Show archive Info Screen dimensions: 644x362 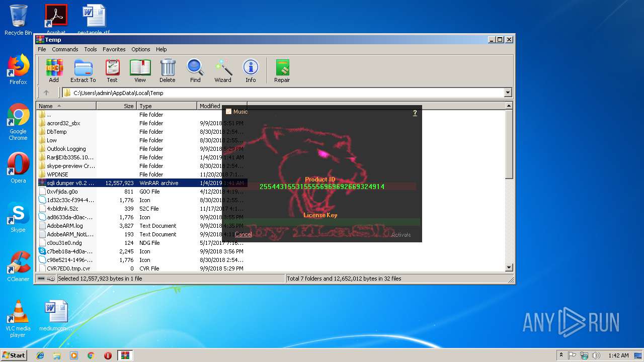click(251, 70)
